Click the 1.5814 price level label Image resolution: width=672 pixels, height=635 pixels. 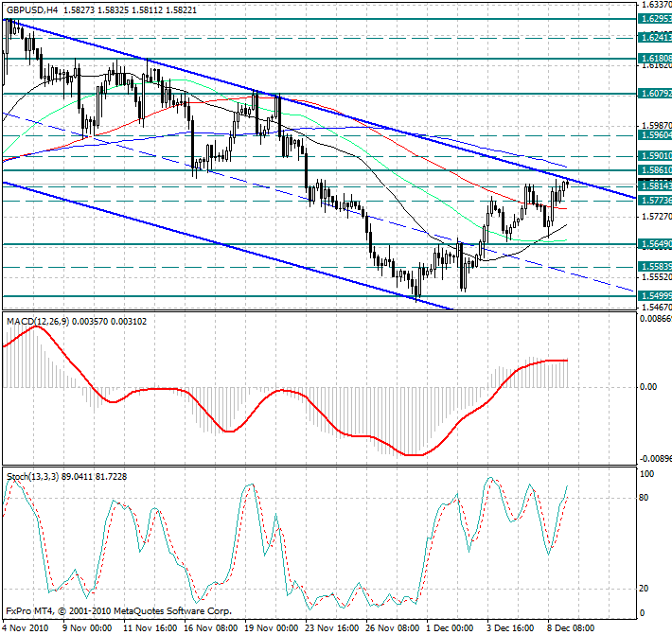pyautogui.click(x=655, y=186)
